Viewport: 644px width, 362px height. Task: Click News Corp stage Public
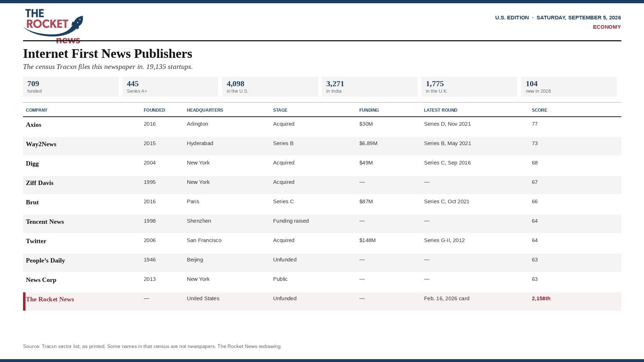280,279
